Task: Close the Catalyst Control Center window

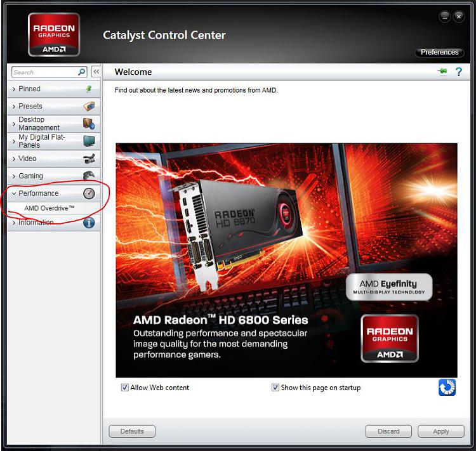Action: point(459,16)
